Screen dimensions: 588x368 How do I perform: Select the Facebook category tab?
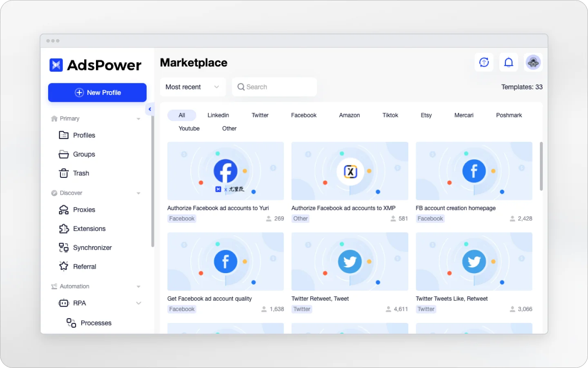(304, 115)
